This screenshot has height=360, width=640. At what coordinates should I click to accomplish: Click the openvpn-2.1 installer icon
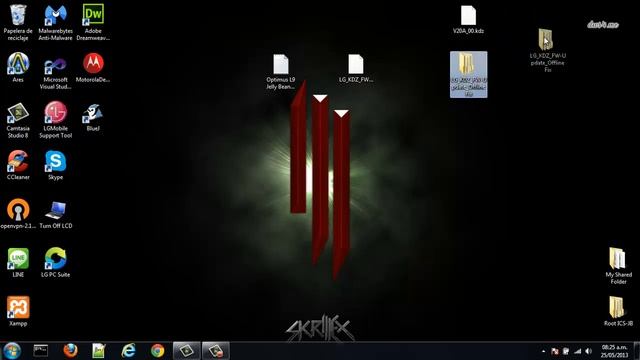(x=18, y=213)
